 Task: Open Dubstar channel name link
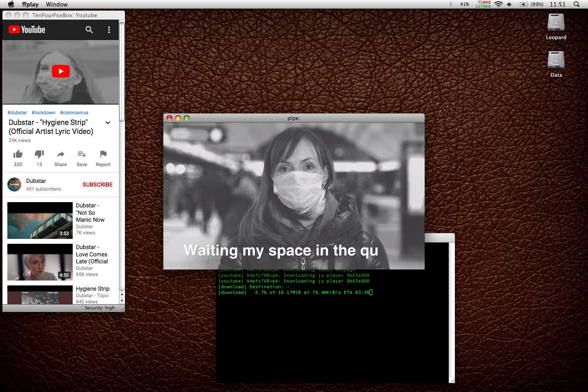[x=36, y=181]
